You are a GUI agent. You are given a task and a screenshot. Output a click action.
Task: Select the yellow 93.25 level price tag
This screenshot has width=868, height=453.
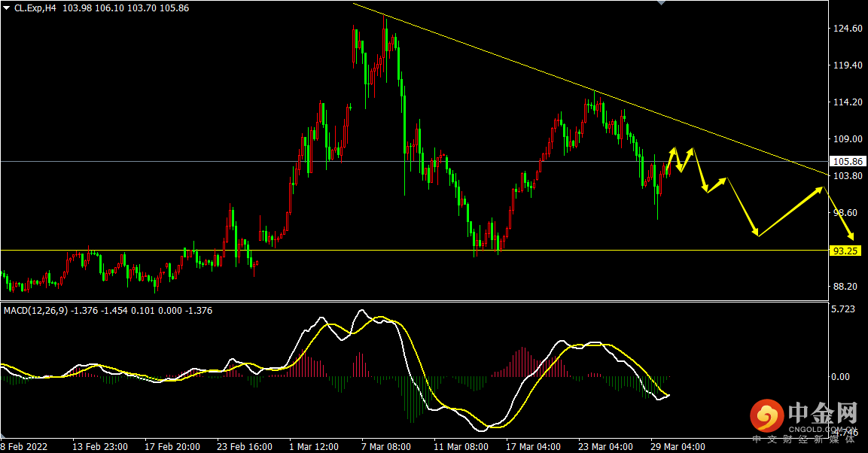pyautogui.click(x=845, y=251)
